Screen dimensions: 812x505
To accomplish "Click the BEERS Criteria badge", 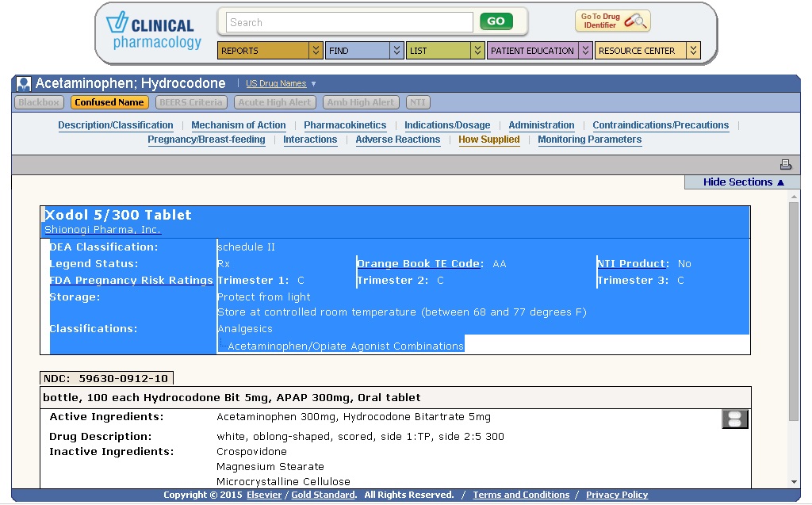I will click(191, 102).
